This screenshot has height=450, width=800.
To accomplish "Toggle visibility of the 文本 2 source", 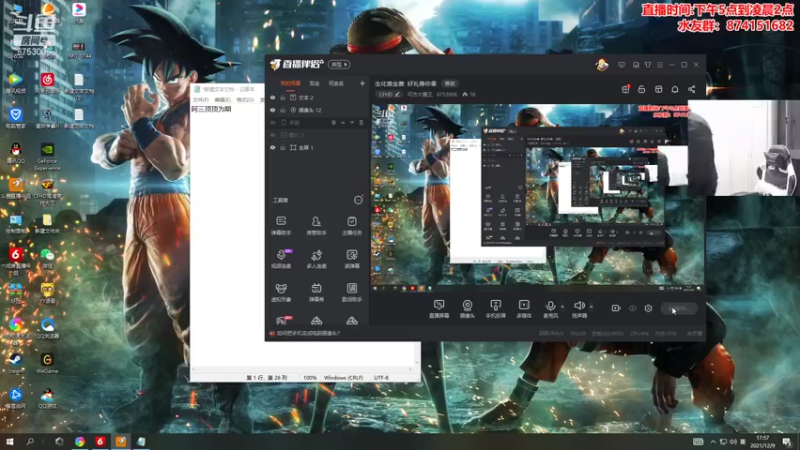I will pos(272,97).
